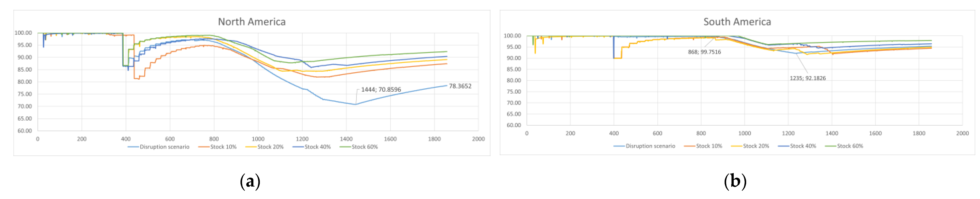Viewport: 980px width, 199px height.
Task: Click the 60.00 y-axis label in North America chart
Action: [x=25, y=131]
